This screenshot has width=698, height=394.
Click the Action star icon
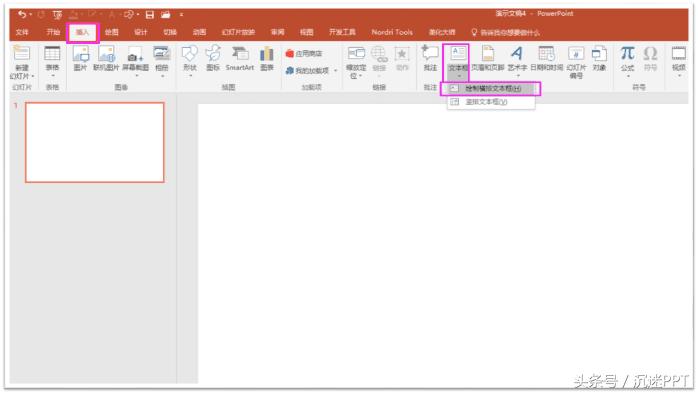(402, 53)
